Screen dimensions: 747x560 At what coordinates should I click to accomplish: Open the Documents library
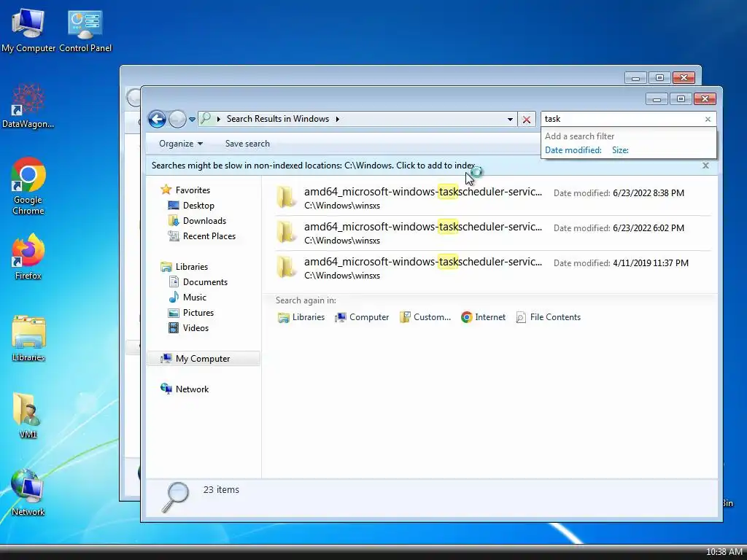coord(198,282)
